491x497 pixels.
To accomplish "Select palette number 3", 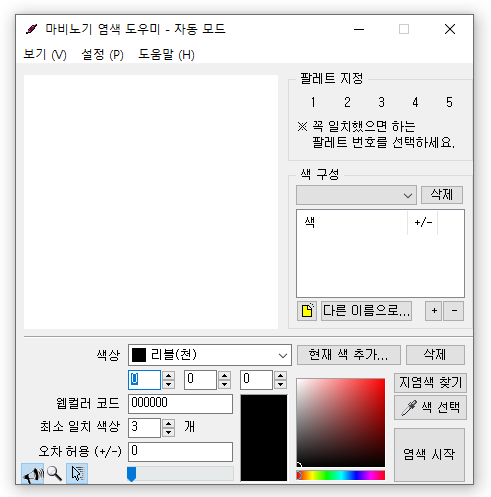I will (381, 102).
